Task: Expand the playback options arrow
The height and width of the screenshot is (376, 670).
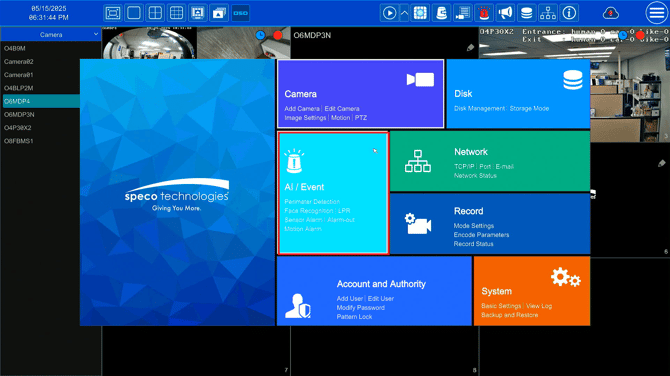Action: 404,13
